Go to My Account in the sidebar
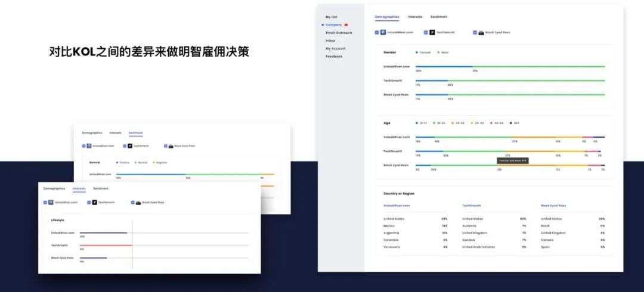The height and width of the screenshot is (292, 644). (x=335, y=48)
